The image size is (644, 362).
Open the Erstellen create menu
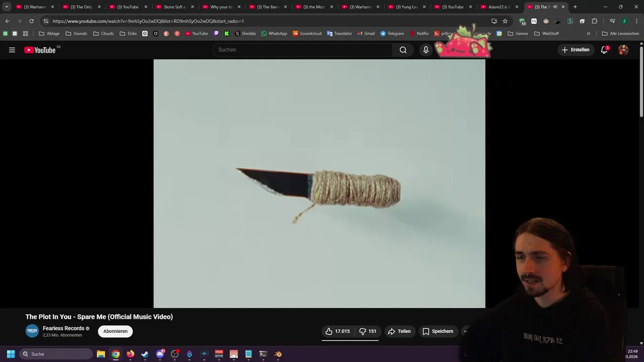tap(576, 50)
